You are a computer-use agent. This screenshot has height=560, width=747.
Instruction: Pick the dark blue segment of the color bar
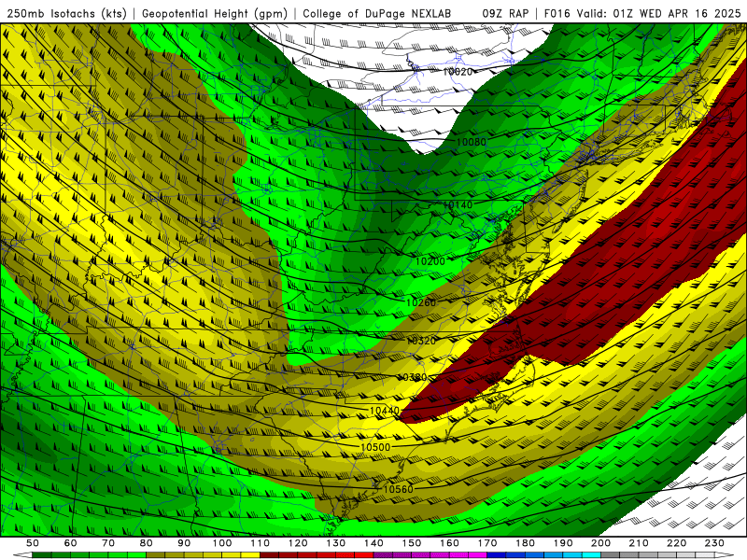click(x=497, y=555)
